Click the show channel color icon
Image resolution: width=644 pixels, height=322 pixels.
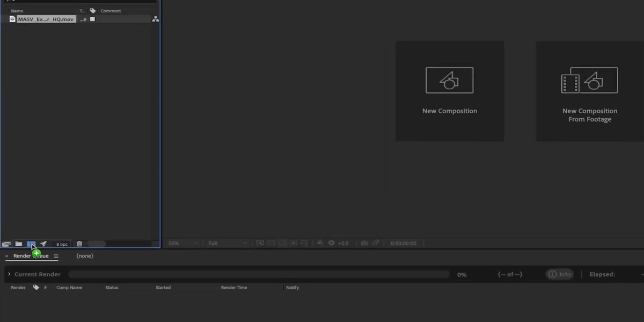click(320, 243)
